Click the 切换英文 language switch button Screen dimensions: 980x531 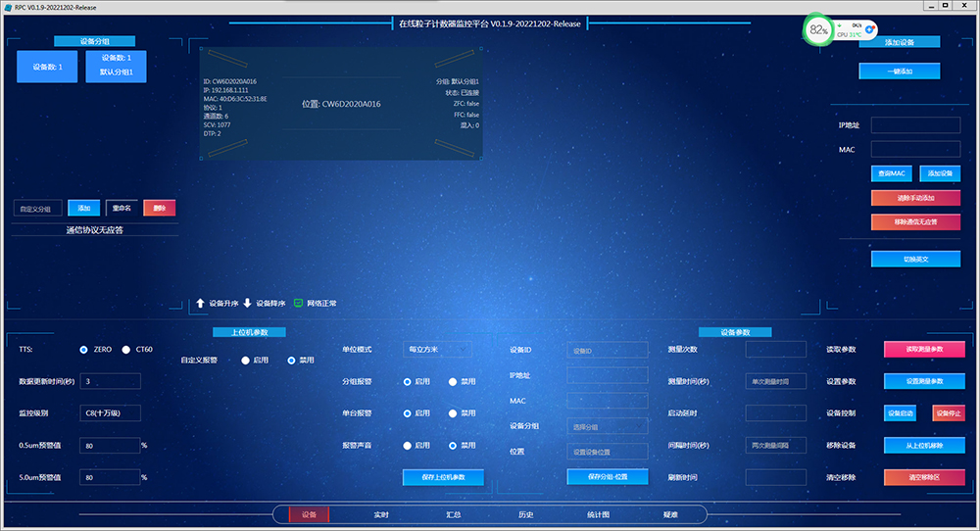915,260
